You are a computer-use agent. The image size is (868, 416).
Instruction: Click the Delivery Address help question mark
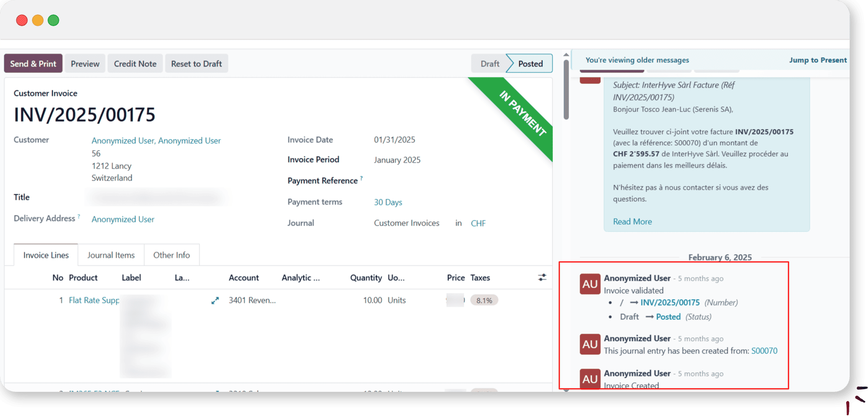pyautogui.click(x=79, y=216)
